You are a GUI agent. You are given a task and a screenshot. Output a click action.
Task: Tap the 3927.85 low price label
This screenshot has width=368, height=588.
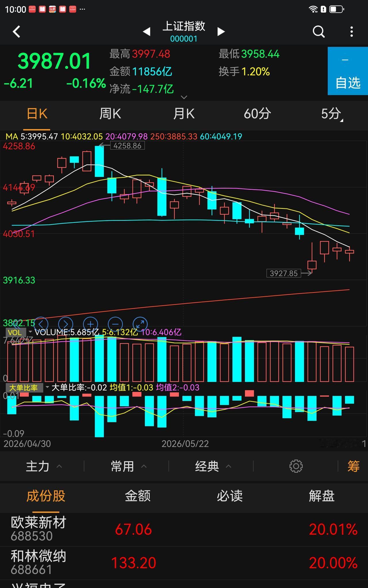(x=284, y=273)
